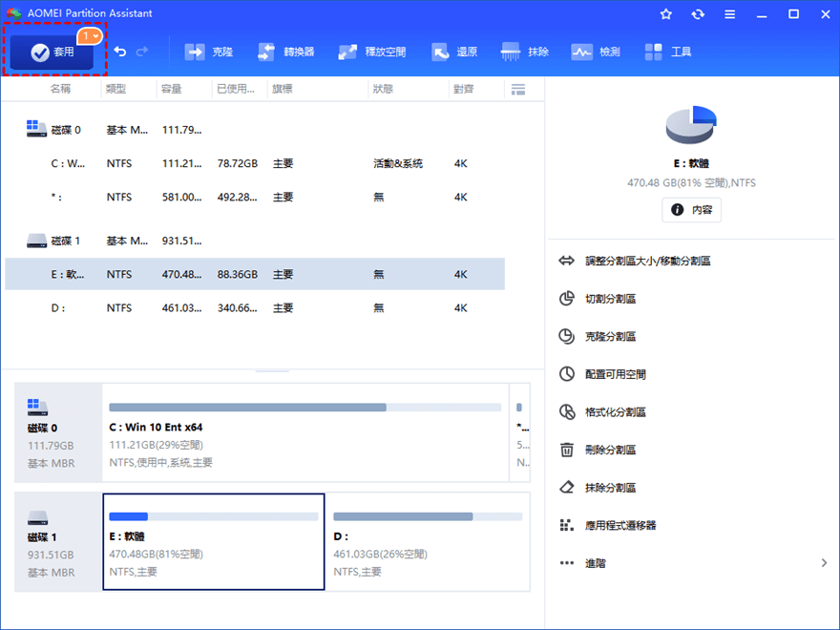Open the 釋放空間 (Free up space) tool
The width and height of the screenshot is (840, 630).
coord(371,52)
